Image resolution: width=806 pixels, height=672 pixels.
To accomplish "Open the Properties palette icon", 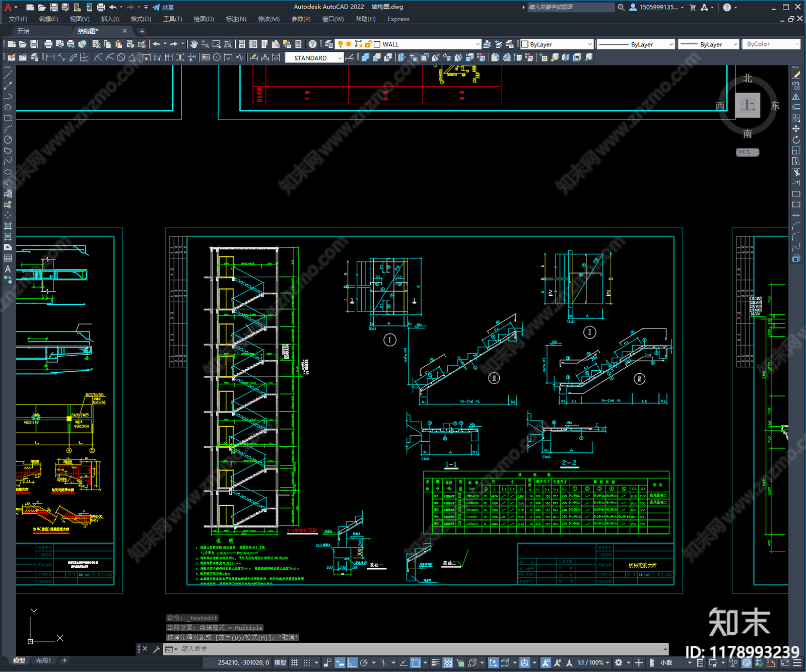I will pos(242,44).
